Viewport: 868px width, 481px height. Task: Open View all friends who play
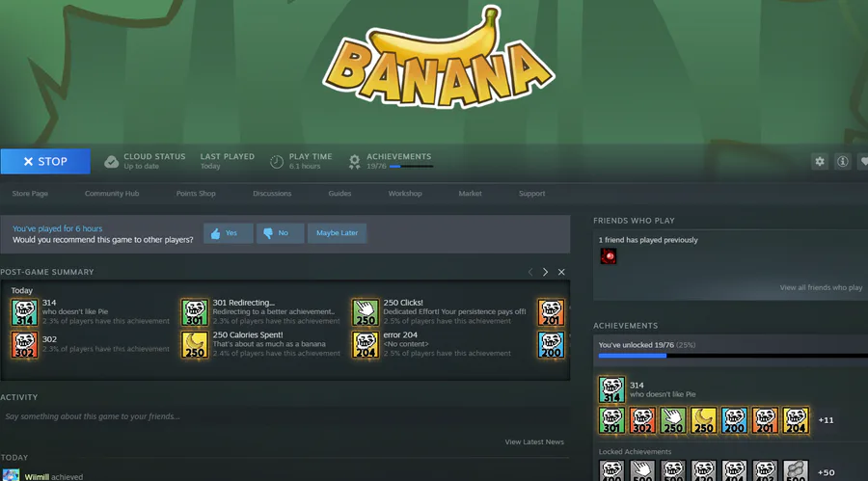coord(821,287)
